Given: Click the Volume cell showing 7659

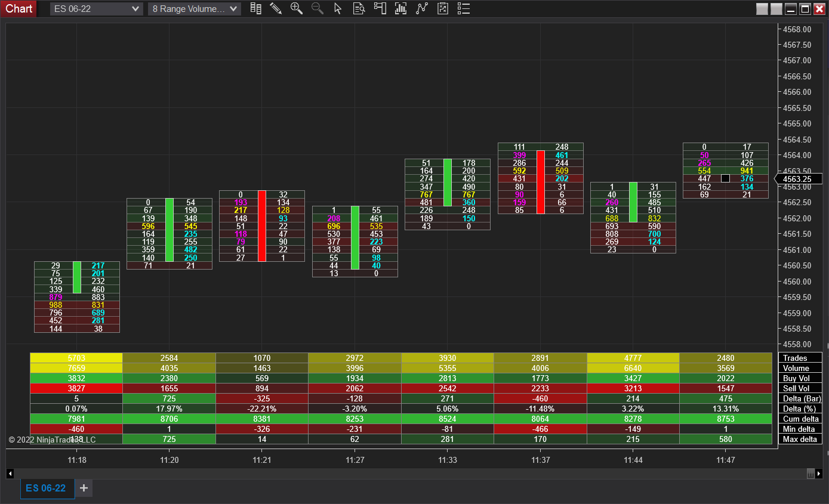Looking at the screenshot, I should (76, 368).
